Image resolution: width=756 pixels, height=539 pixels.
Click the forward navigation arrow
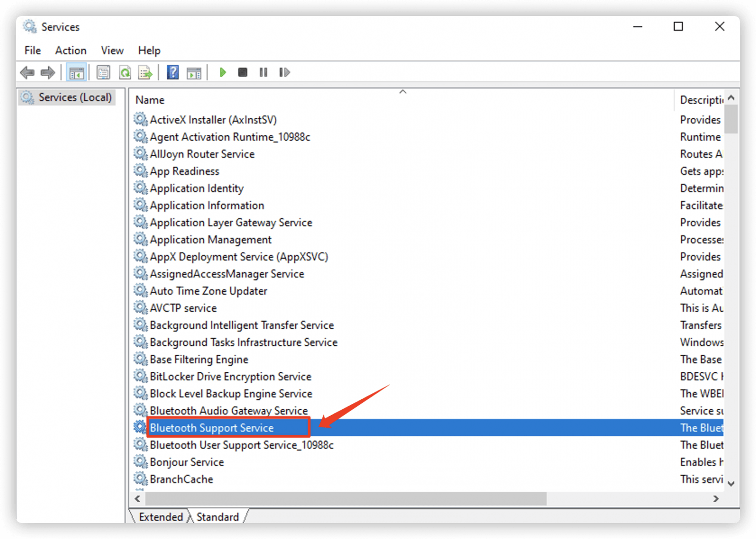pos(47,72)
